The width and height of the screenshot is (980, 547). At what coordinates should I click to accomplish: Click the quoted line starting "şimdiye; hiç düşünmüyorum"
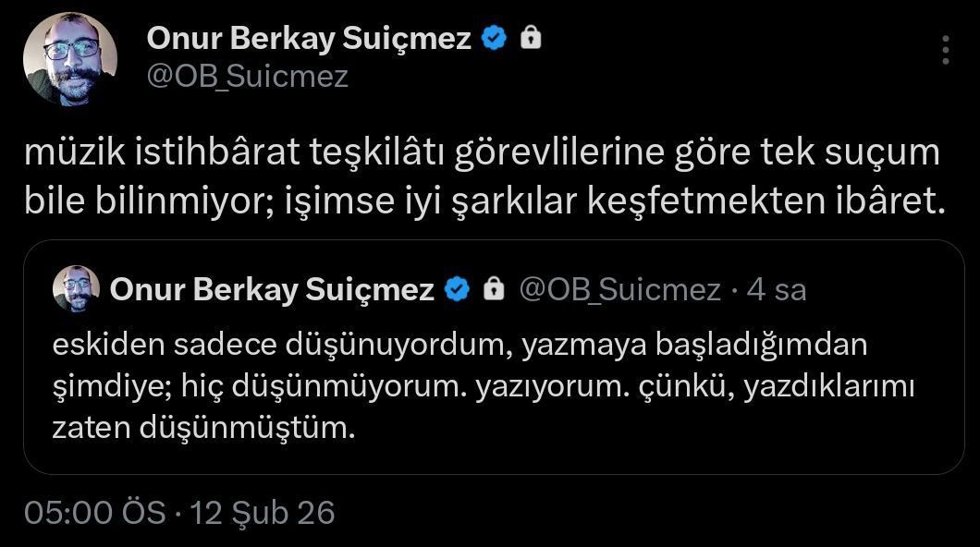click(483, 387)
